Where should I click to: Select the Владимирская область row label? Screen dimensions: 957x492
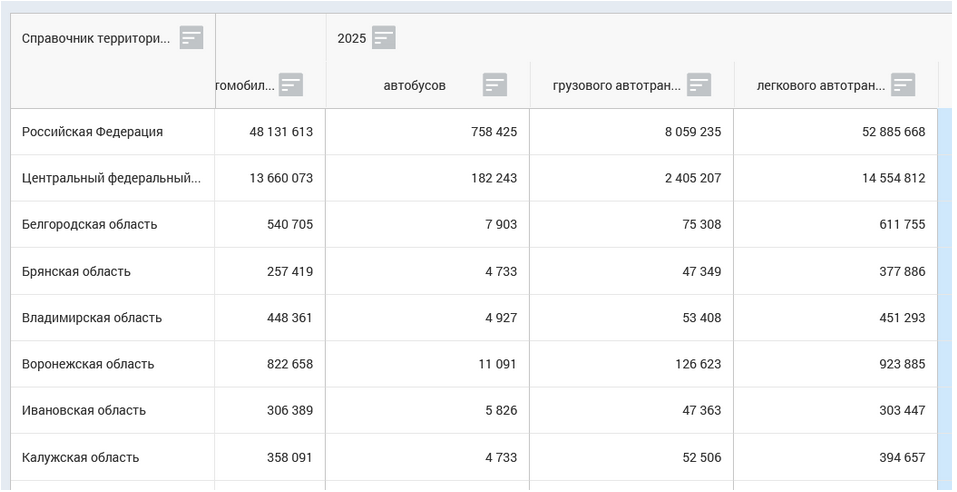[x=92, y=318]
